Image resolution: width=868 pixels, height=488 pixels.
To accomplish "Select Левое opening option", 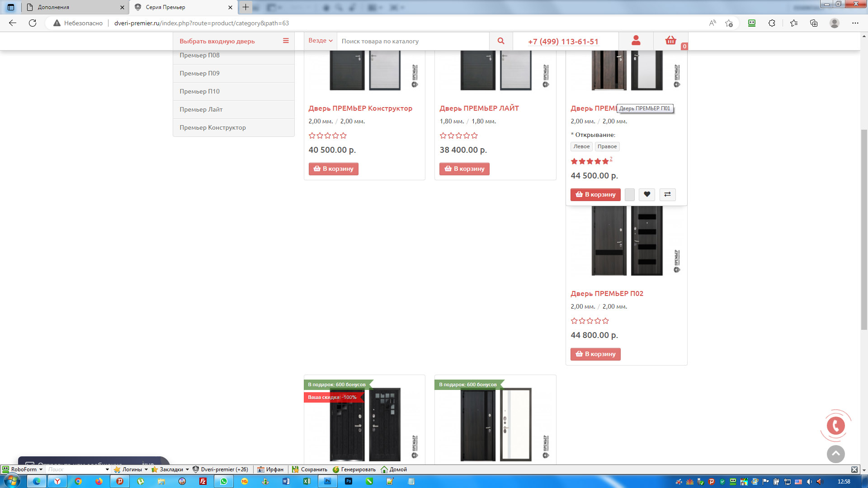I will tap(581, 146).
